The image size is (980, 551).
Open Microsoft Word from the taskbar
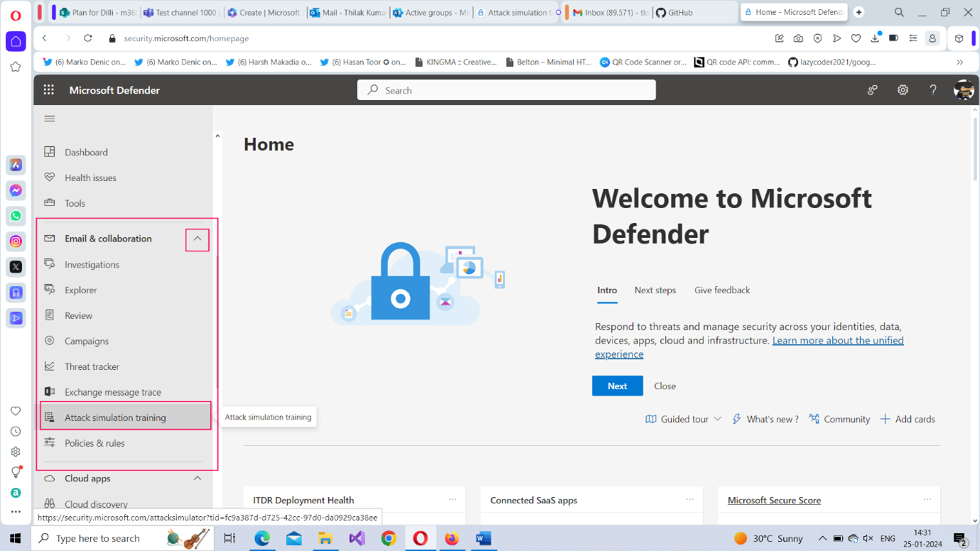[483, 538]
